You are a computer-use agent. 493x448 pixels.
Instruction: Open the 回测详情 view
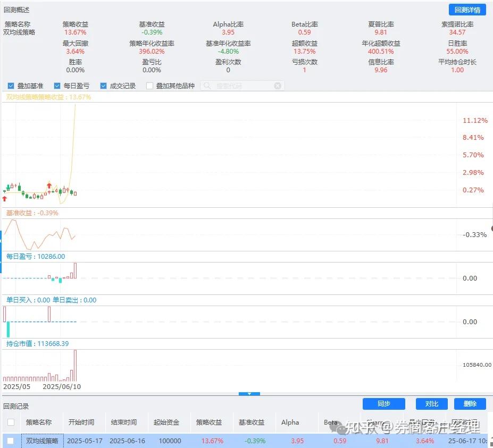(x=467, y=10)
